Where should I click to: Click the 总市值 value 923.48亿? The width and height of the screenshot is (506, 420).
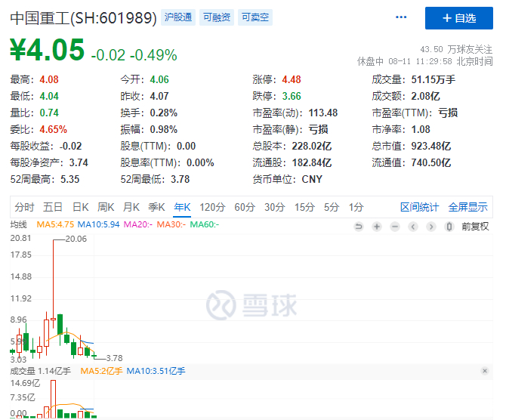(x=430, y=146)
